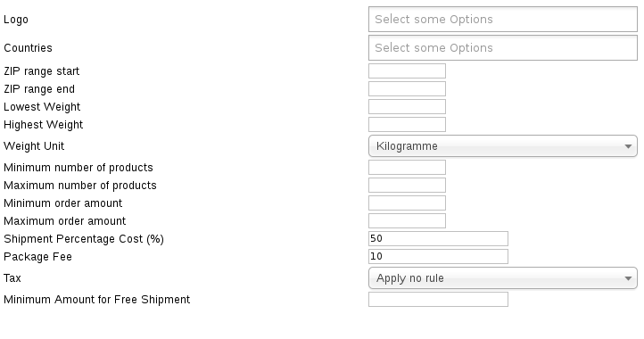Click the Tax label text
644x339 pixels.
click(12, 278)
